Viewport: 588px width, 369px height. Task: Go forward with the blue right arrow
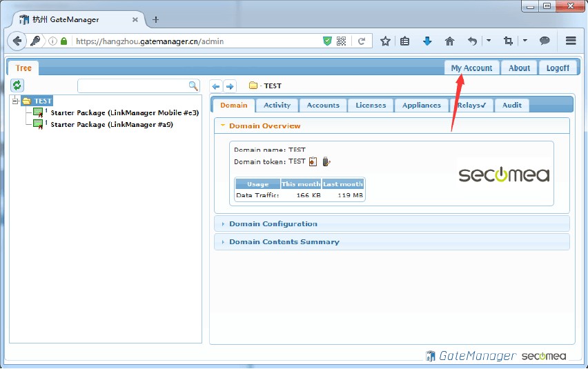[230, 86]
